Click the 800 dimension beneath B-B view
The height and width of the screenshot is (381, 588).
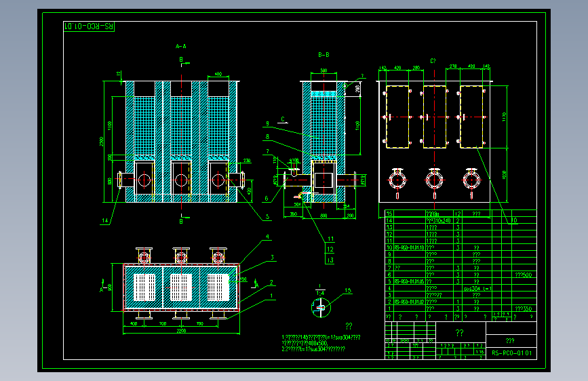pyautogui.click(x=324, y=216)
